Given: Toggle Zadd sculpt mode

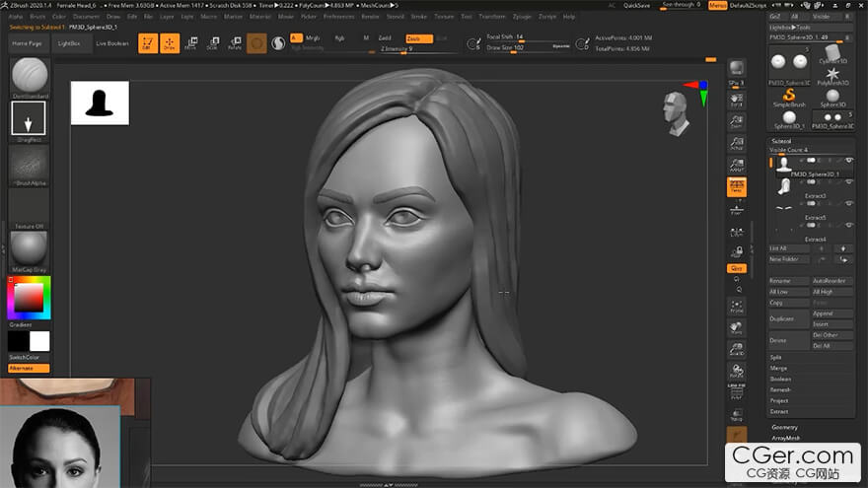Looking at the screenshot, I should pyautogui.click(x=385, y=38).
